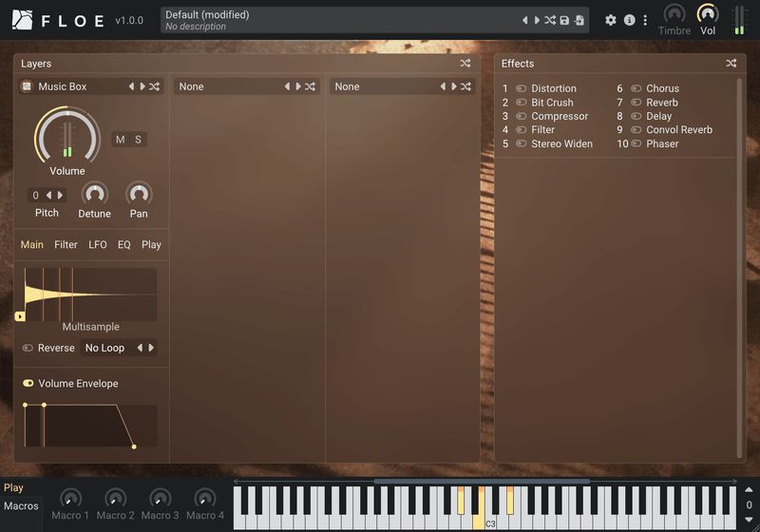Enable the Stereo Widen effect

click(521, 143)
